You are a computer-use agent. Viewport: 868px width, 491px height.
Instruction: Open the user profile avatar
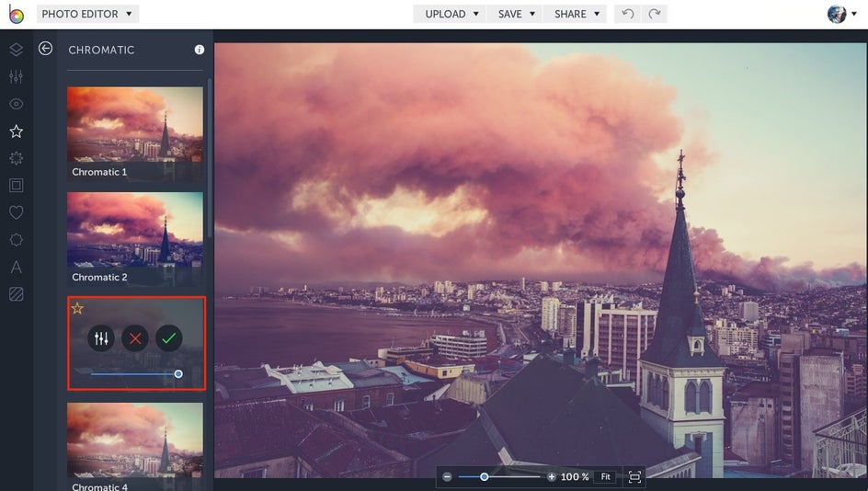837,14
